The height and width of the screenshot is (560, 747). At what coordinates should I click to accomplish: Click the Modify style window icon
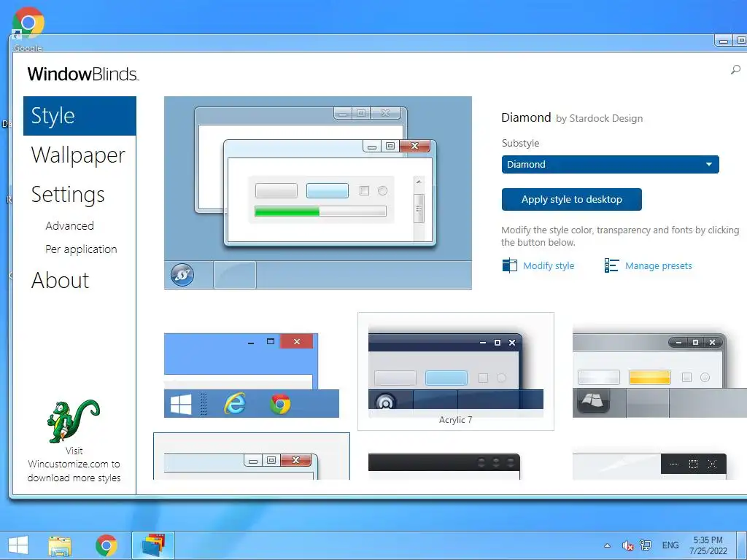point(509,265)
